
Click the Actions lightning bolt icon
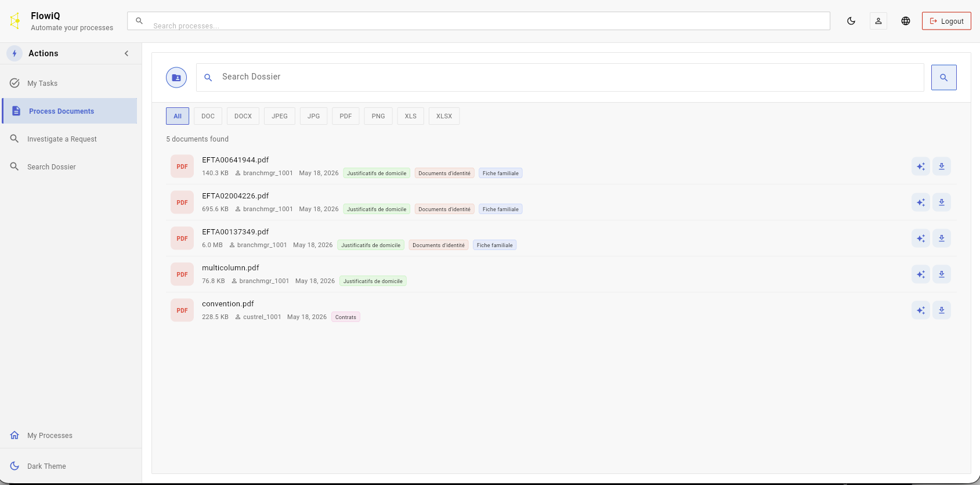point(15,53)
